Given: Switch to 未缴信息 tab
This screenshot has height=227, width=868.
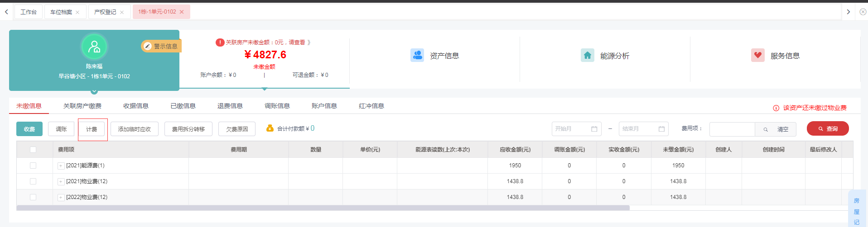Looking at the screenshot, I should 29,106.
